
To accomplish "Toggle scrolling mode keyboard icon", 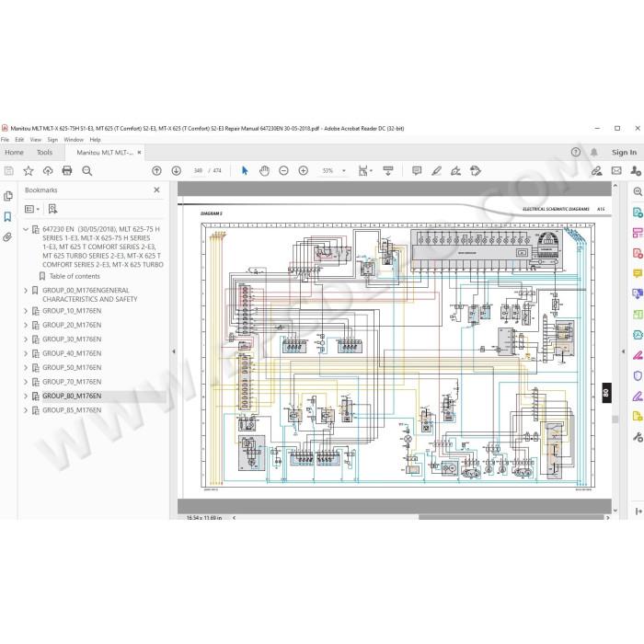I will (x=387, y=170).
